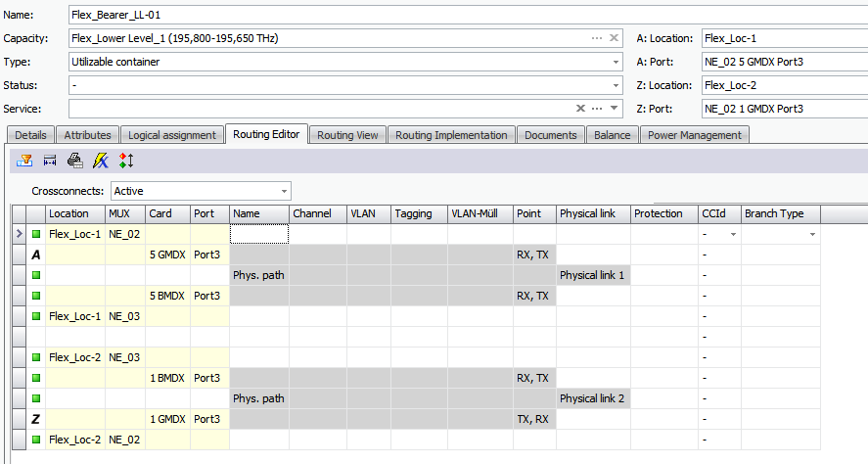Open the Status dropdown
Image resolution: width=868 pixels, height=464 pixels.
tap(616, 86)
